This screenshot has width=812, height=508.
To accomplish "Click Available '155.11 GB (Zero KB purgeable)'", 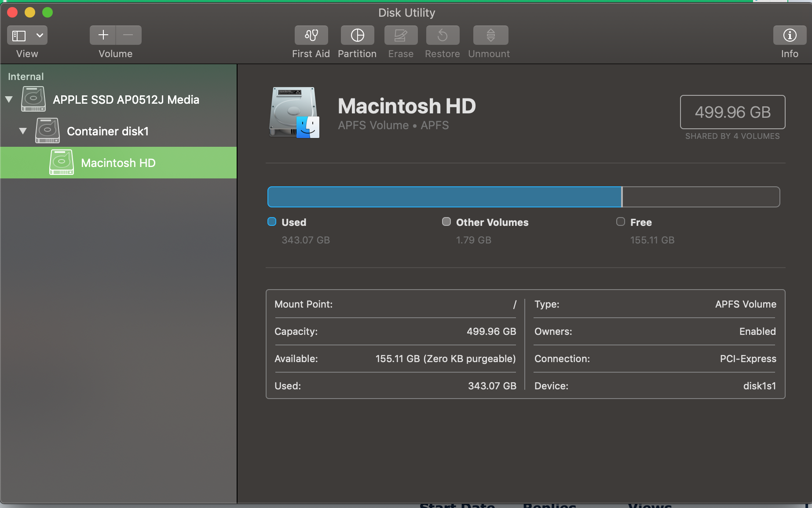I will [x=446, y=359].
